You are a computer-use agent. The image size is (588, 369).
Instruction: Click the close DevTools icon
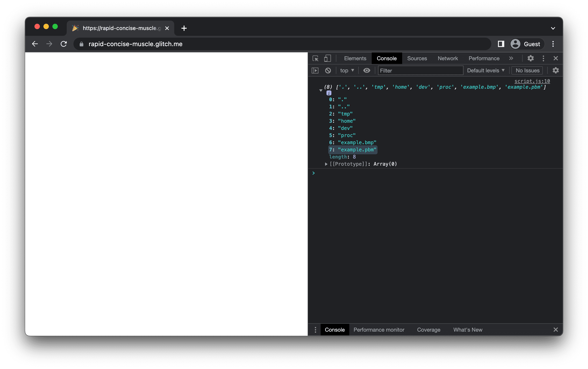(x=556, y=58)
